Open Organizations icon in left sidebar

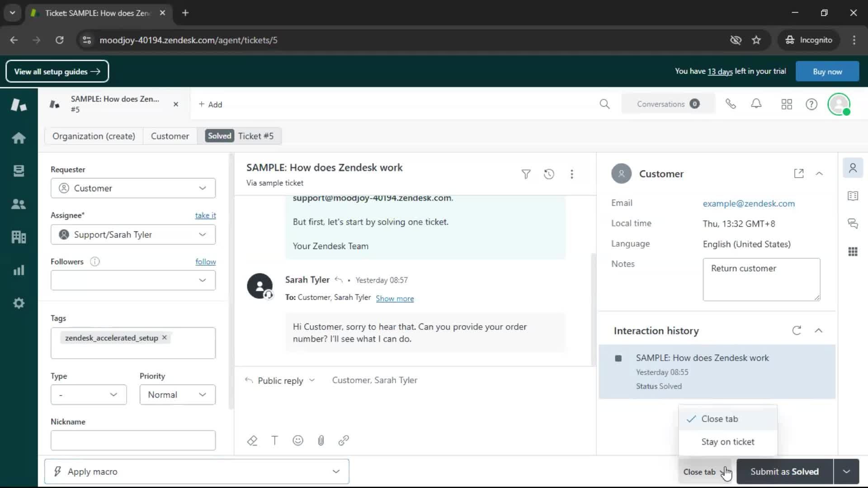19,237
